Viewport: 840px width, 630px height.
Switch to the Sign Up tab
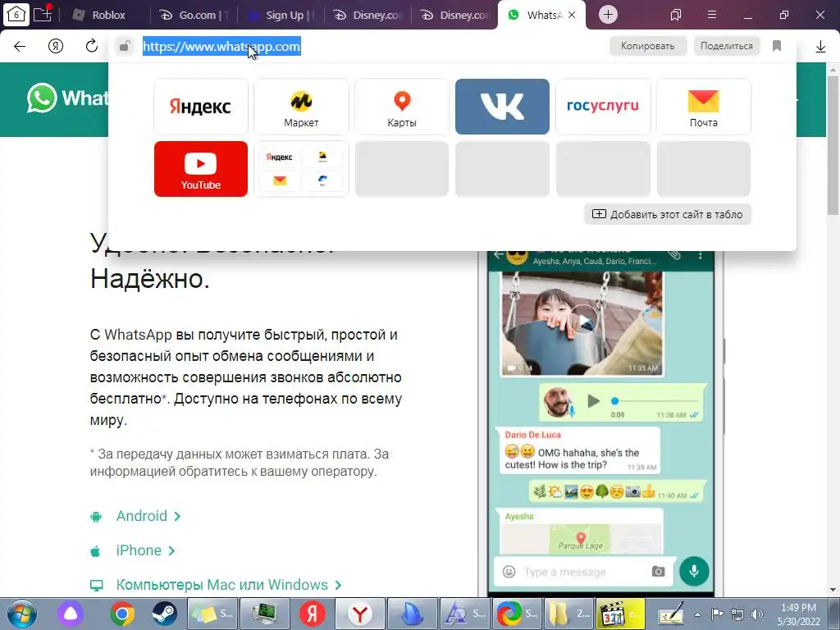click(x=281, y=15)
